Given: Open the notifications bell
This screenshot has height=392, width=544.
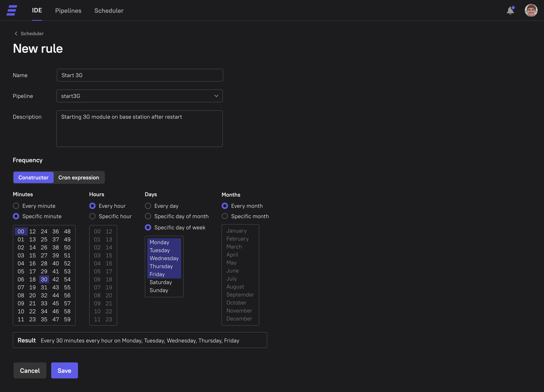Looking at the screenshot, I should point(510,11).
